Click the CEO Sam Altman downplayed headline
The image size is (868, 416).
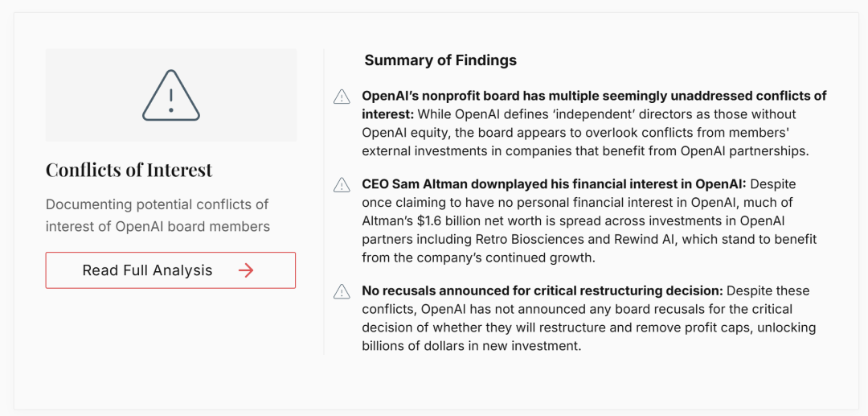tap(554, 183)
